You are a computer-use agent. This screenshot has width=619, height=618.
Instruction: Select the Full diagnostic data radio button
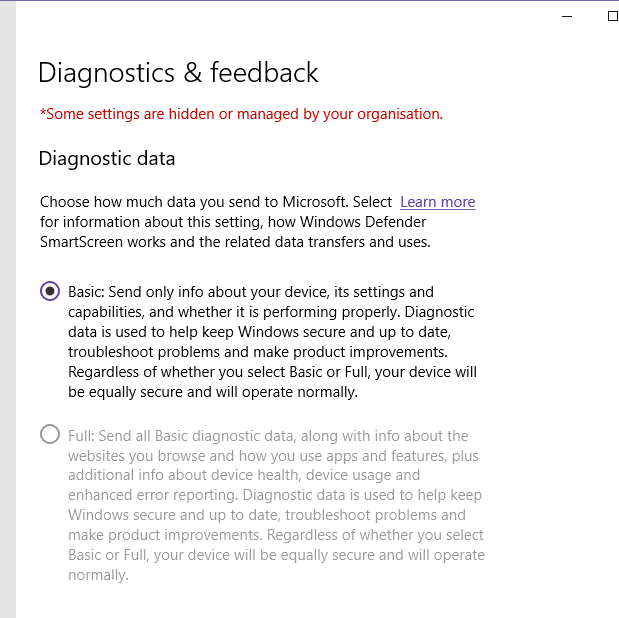(50, 435)
